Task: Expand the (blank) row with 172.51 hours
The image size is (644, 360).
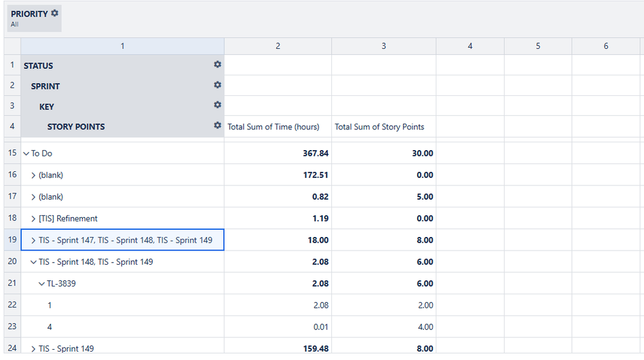Action: coord(34,175)
